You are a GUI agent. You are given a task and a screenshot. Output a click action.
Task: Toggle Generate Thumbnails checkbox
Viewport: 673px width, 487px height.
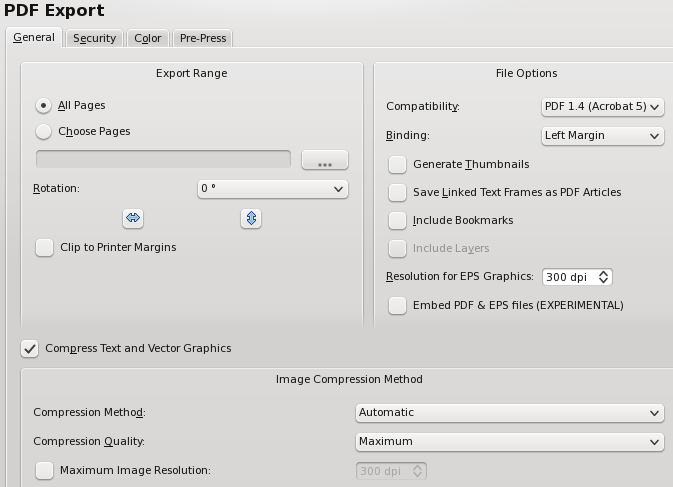pos(397,164)
